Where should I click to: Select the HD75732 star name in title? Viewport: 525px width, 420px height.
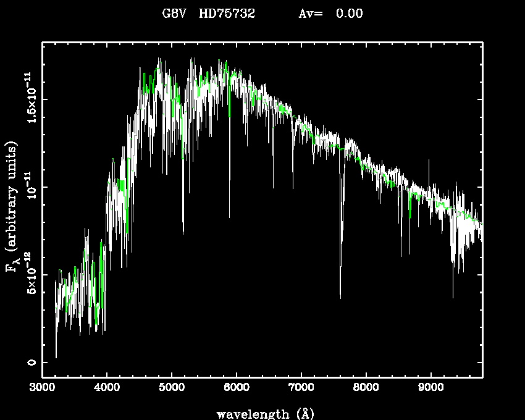point(227,14)
